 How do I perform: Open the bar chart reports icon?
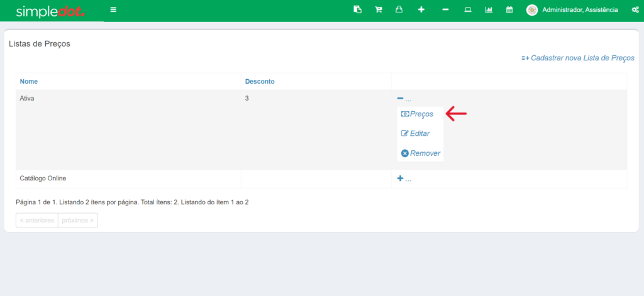pyautogui.click(x=489, y=10)
